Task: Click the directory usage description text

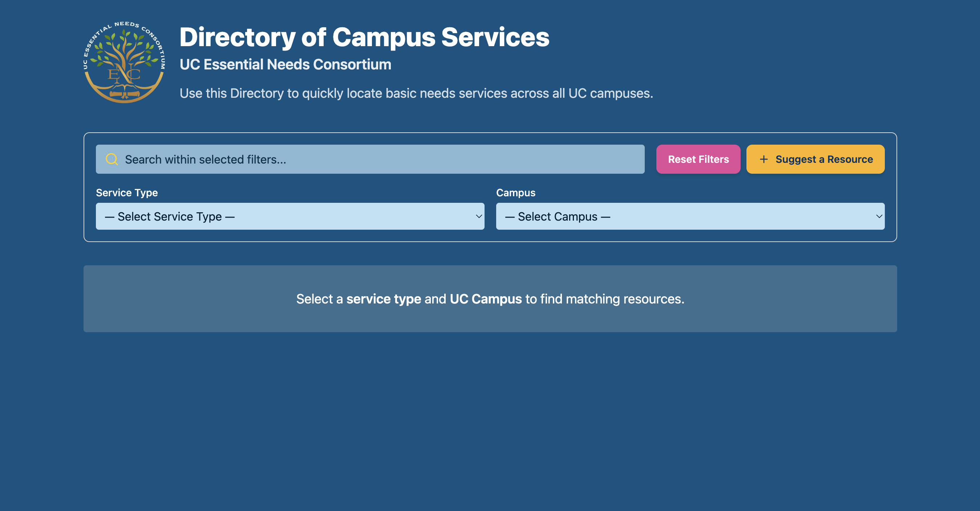Action: tap(416, 93)
